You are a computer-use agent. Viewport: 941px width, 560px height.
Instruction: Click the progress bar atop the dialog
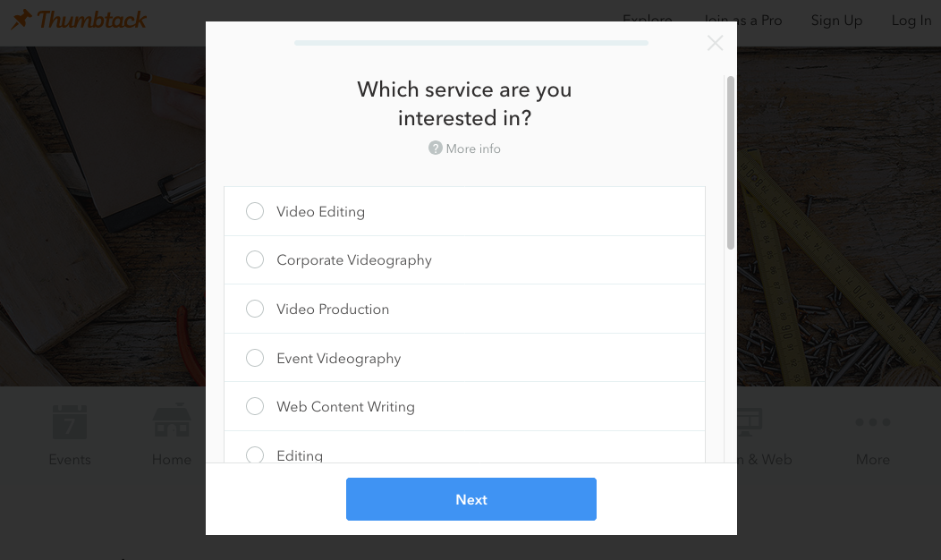point(471,43)
